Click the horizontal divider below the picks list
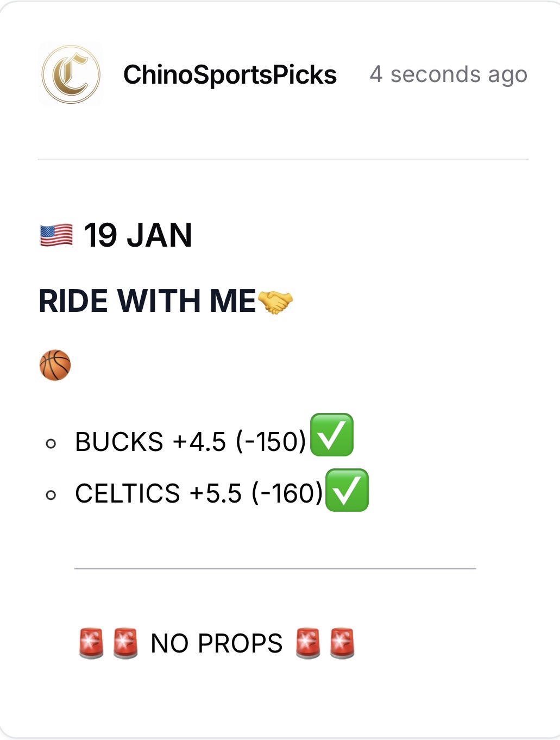The height and width of the screenshot is (740, 560). tap(275, 568)
